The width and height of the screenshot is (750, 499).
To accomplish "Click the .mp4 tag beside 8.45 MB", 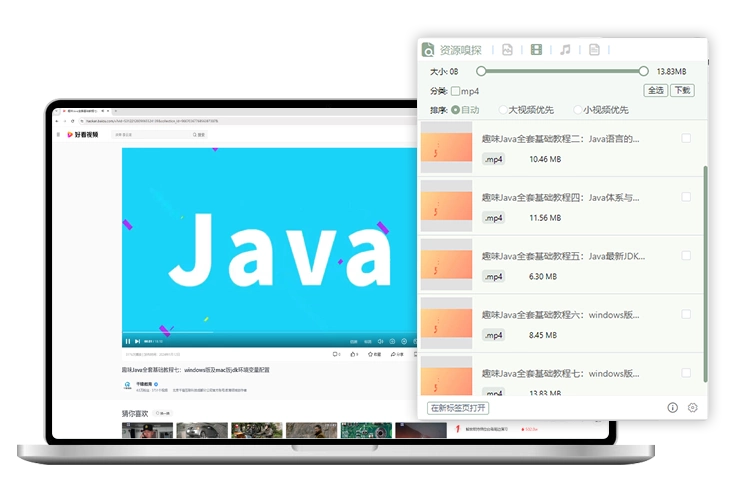I will [494, 335].
